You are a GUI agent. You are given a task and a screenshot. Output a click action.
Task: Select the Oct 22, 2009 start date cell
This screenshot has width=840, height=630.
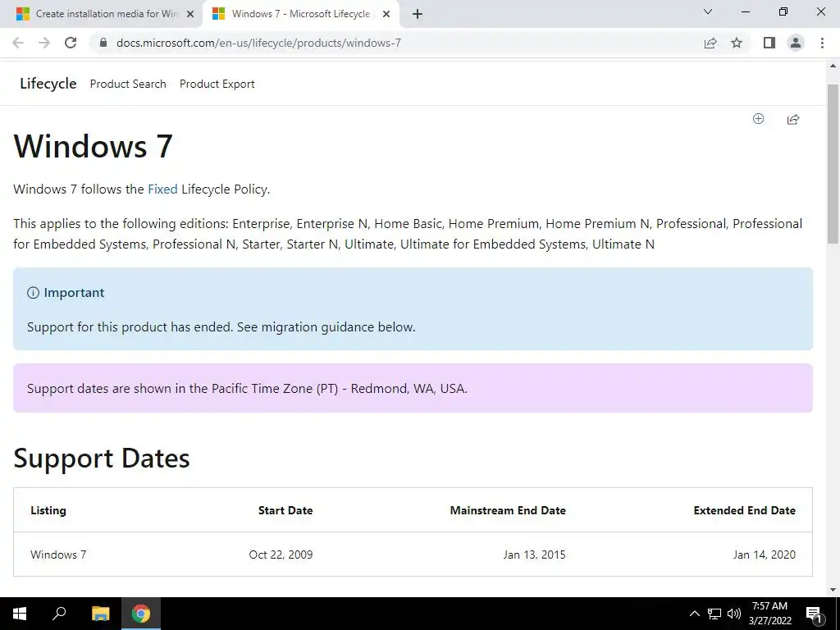pos(281,555)
